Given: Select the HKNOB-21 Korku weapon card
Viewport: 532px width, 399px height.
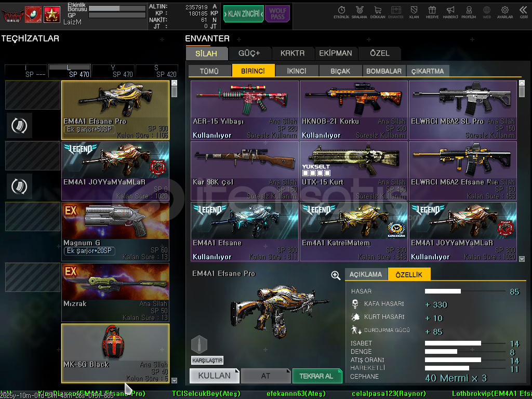Looking at the screenshot, I should click(x=353, y=110).
